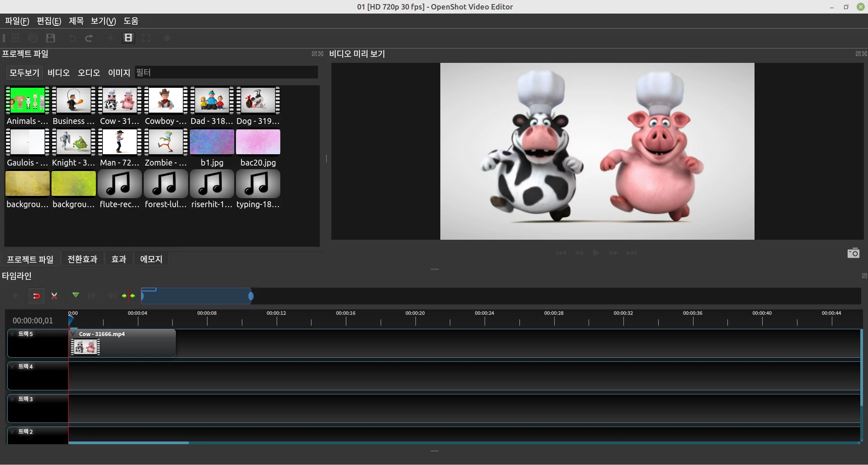
Task: Toggle the razor scissors tool
Action: [54, 296]
